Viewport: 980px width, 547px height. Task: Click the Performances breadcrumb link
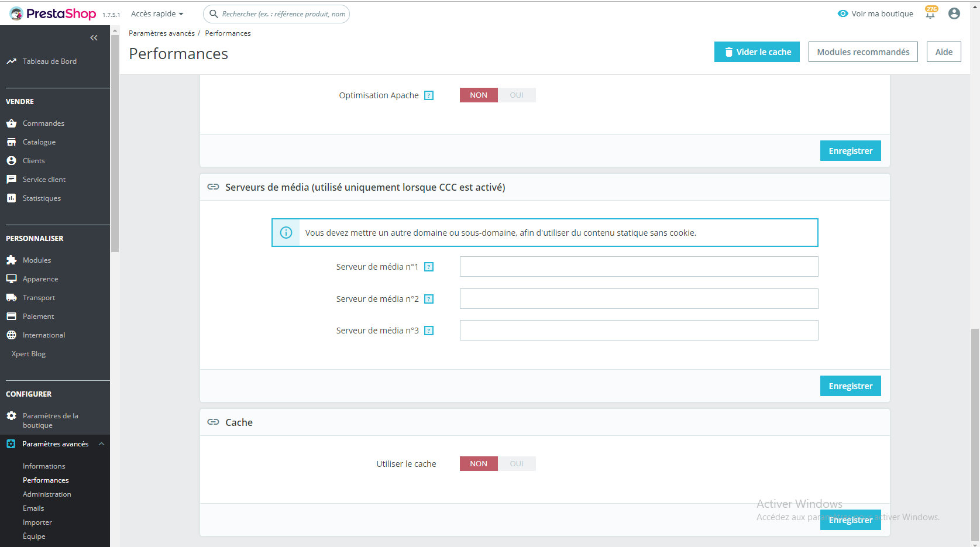pos(228,33)
